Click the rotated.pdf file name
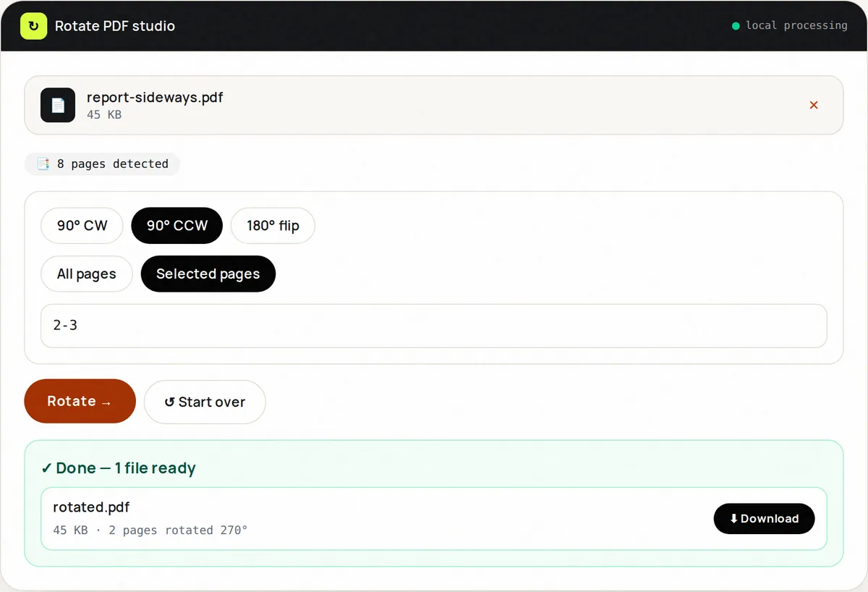Image resolution: width=868 pixels, height=592 pixels. (x=91, y=507)
